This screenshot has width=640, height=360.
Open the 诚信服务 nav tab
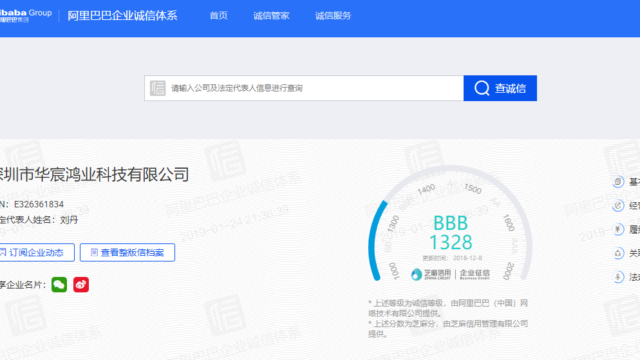coord(333,16)
